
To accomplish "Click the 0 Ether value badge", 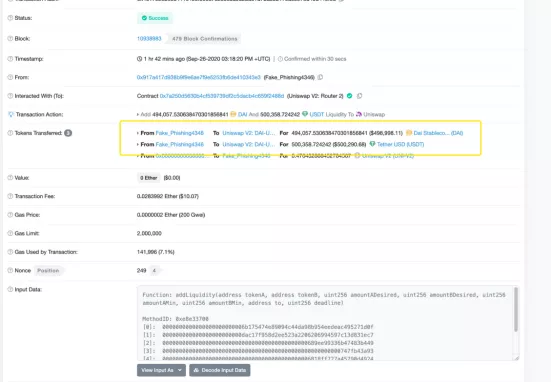I will click(x=149, y=178).
